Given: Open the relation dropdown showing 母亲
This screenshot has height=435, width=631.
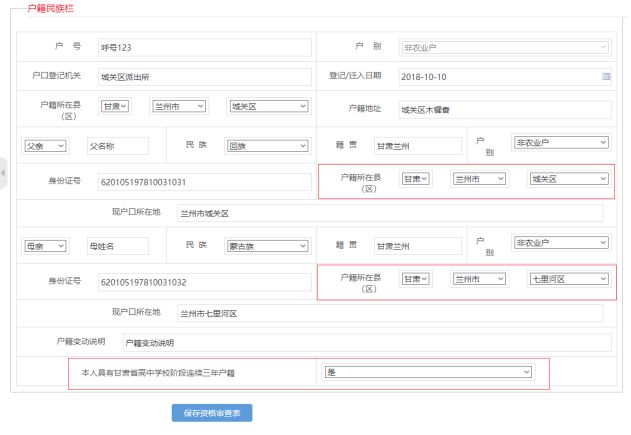Looking at the screenshot, I should (x=45, y=246).
